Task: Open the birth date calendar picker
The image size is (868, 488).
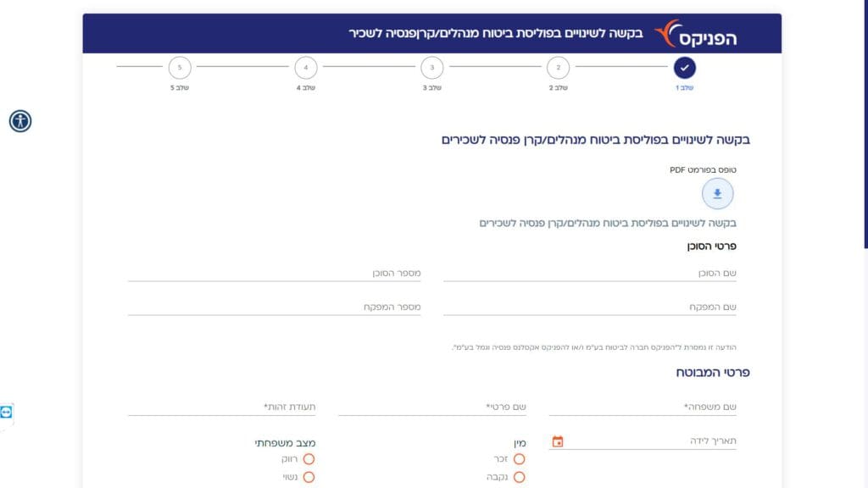Action: (558, 441)
